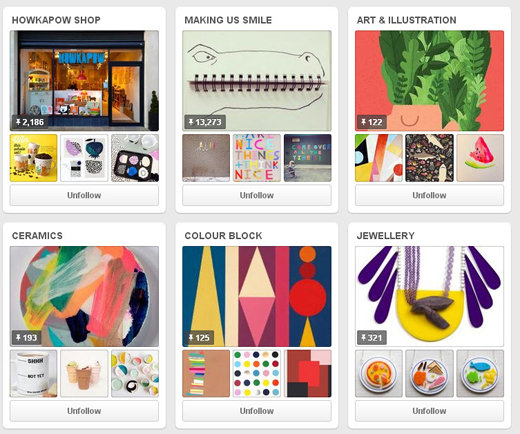The height and width of the screenshot is (434, 520).
Task: Unfollow the Jewellery board
Action: click(x=429, y=411)
